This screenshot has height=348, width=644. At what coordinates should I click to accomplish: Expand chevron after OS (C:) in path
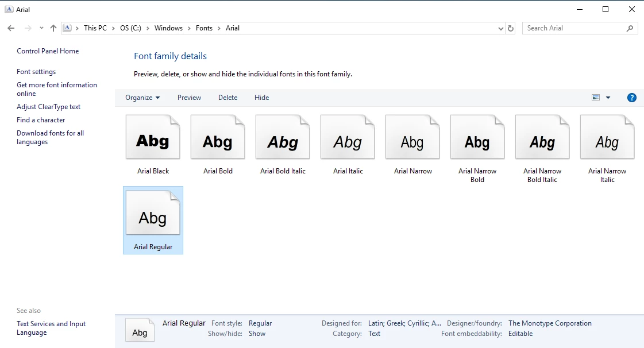(148, 28)
